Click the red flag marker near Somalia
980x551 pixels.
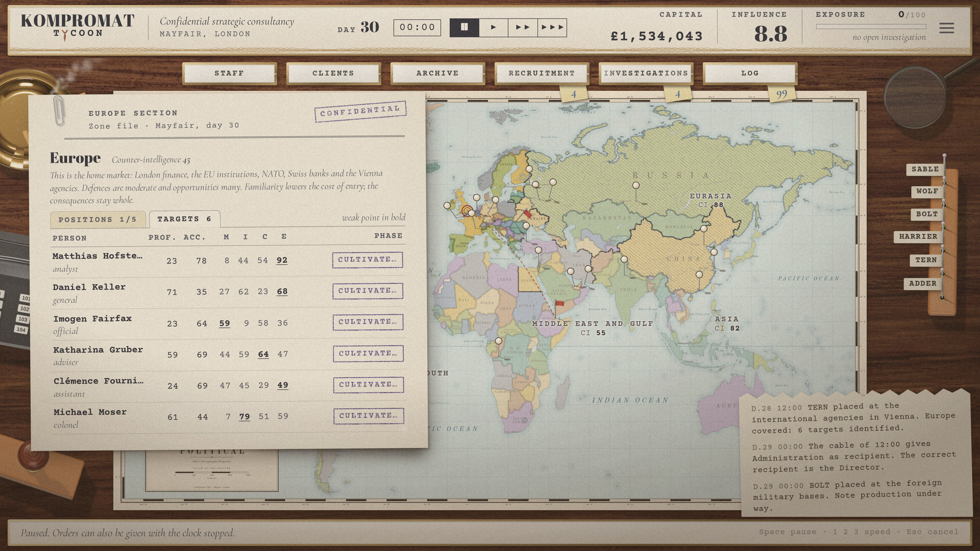pos(559,304)
